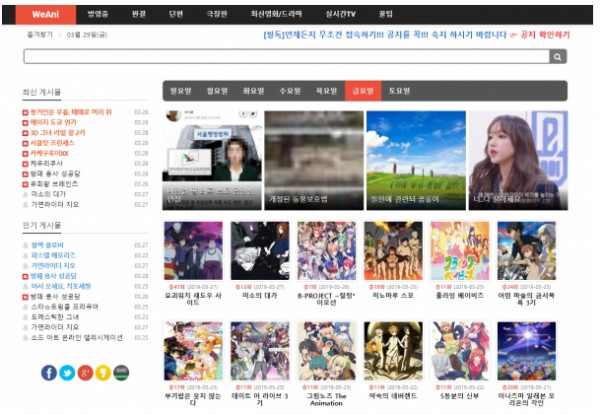The width and height of the screenshot is (600, 415).
Task: Open the 카케구루이XX post
Action: point(49,154)
